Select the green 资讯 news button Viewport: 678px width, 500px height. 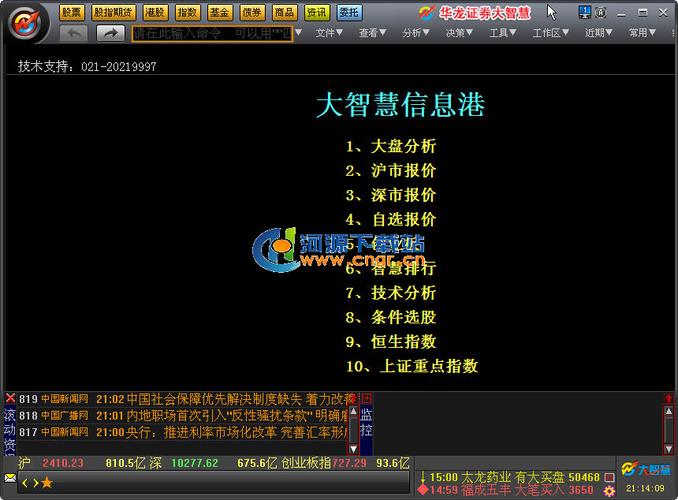(317, 13)
